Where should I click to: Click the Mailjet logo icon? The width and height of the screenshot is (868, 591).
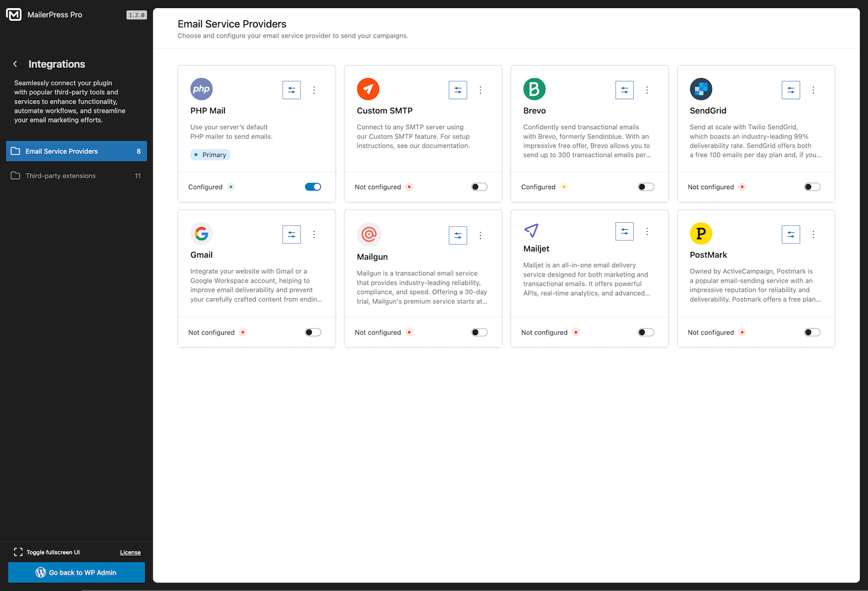[x=532, y=230]
